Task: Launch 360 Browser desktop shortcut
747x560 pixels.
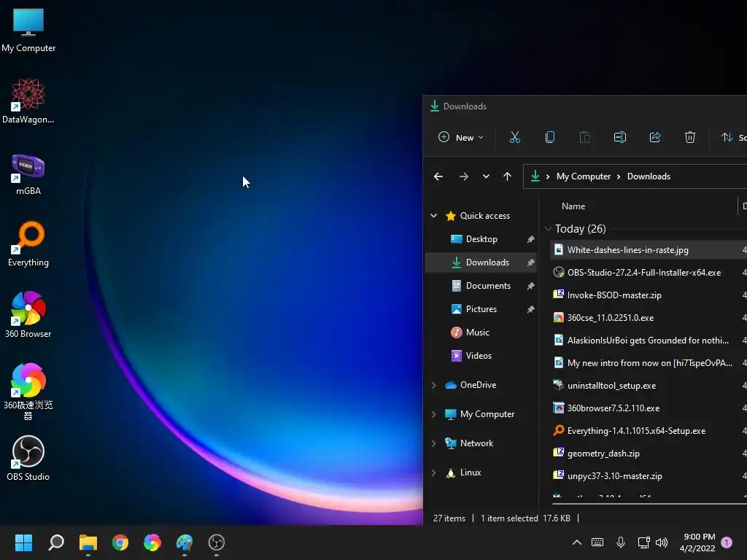Action: click(28, 315)
